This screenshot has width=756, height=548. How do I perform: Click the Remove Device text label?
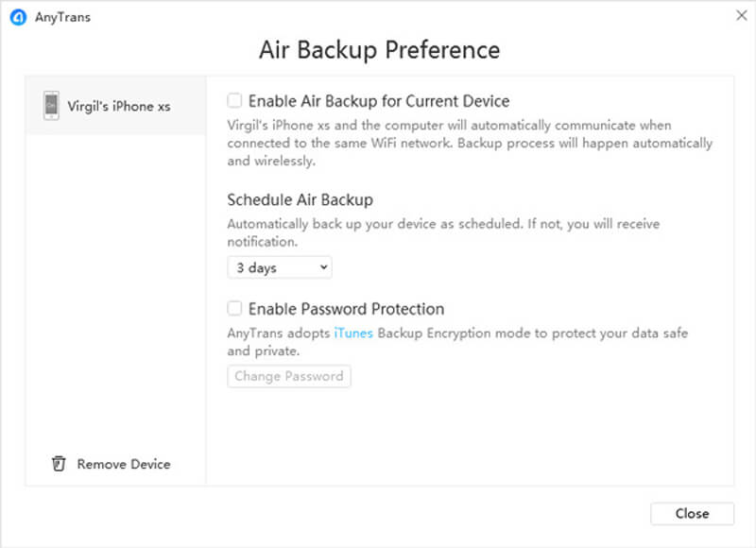[x=124, y=464]
